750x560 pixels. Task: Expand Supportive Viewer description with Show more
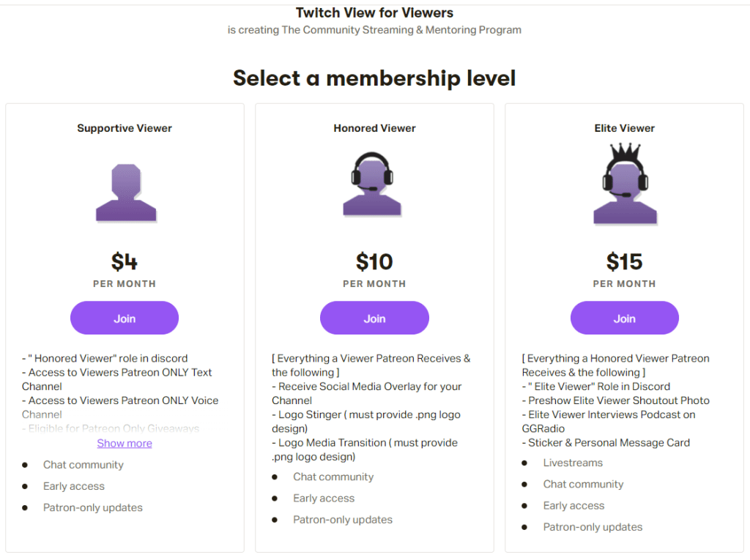click(125, 443)
